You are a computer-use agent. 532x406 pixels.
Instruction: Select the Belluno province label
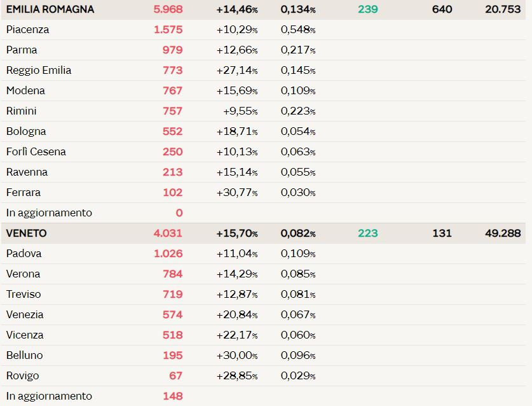[x=24, y=355]
